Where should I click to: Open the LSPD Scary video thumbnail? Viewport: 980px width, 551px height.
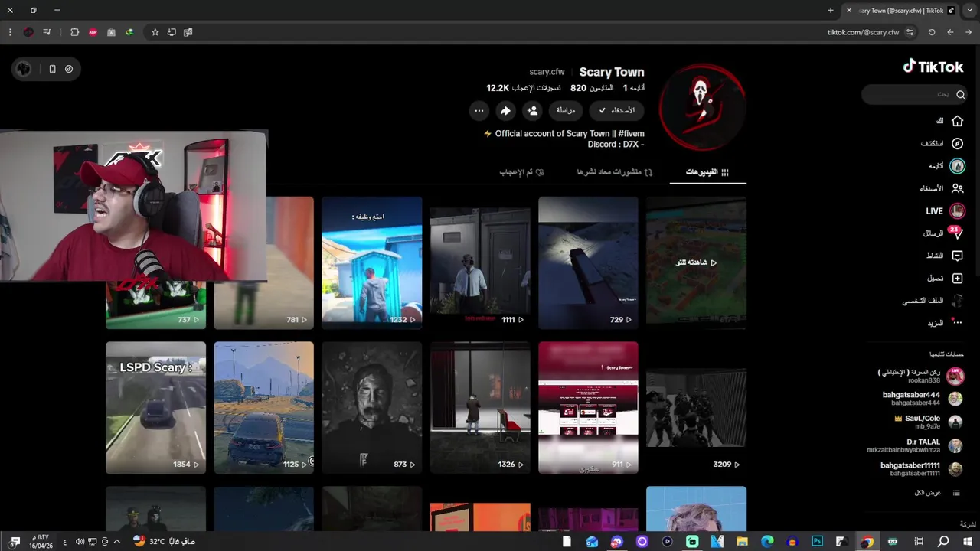coord(155,407)
